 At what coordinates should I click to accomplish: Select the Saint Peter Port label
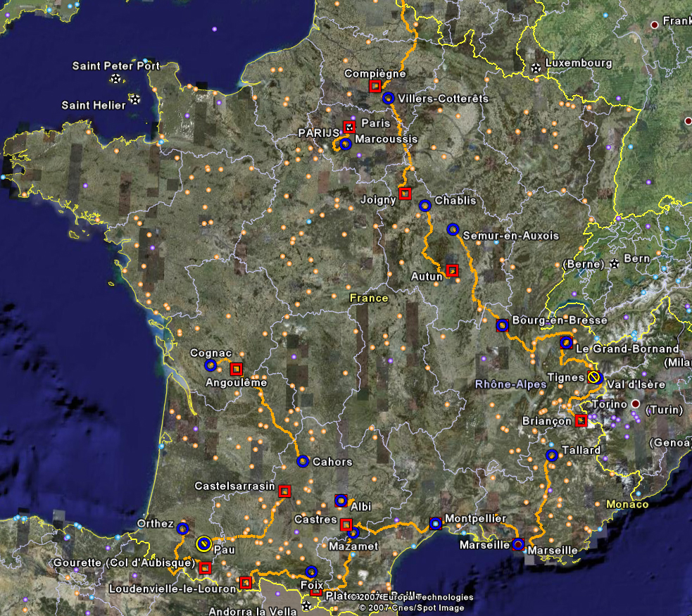click(115, 65)
